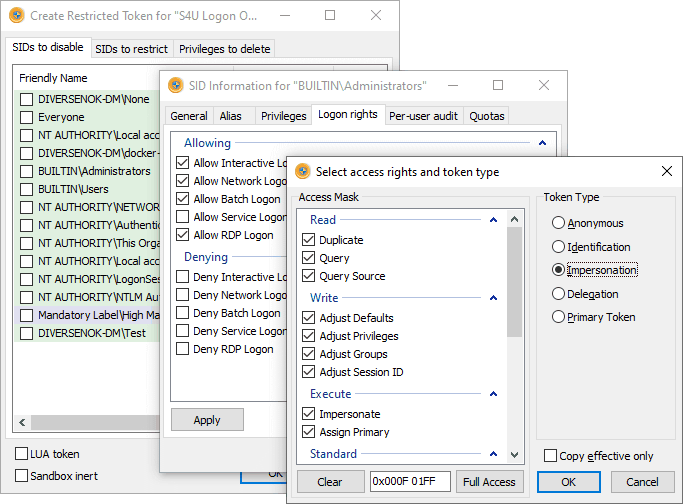683x504 pixels.
Task: Click the Create Restricted Token window icon
Action: (15, 15)
